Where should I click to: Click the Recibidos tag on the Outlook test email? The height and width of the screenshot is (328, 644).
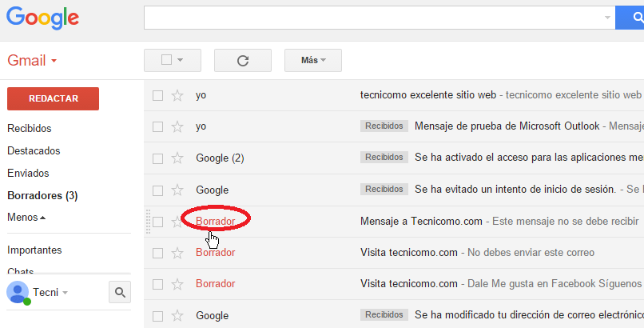click(384, 126)
